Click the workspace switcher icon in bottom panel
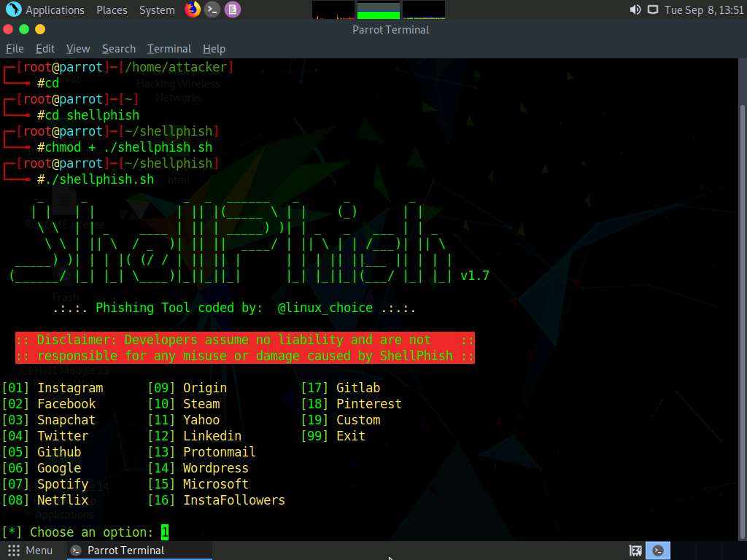This screenshot has width=747, height=560. 635,551
